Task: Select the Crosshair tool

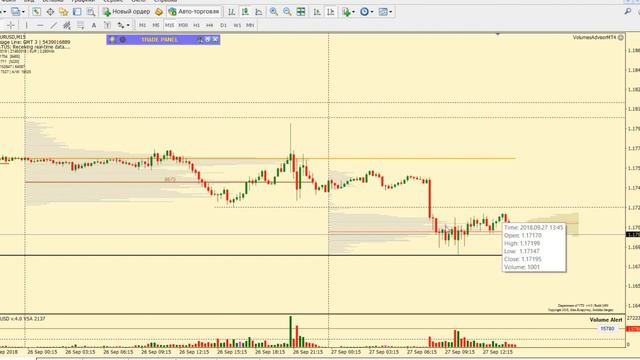Action: tap(11, 25)
